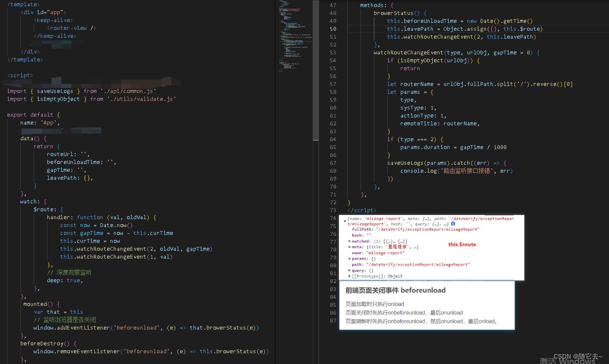The height and width of the screenshot is (364, 609).
Task: Click the 'methods: {' line
Action: [377, 5]
